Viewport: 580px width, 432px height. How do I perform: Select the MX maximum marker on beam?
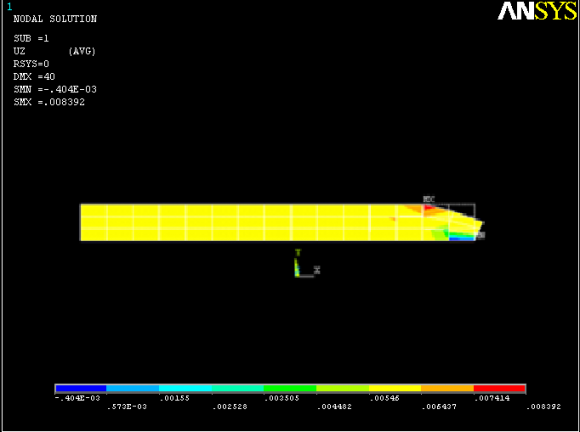coord(429,199)
